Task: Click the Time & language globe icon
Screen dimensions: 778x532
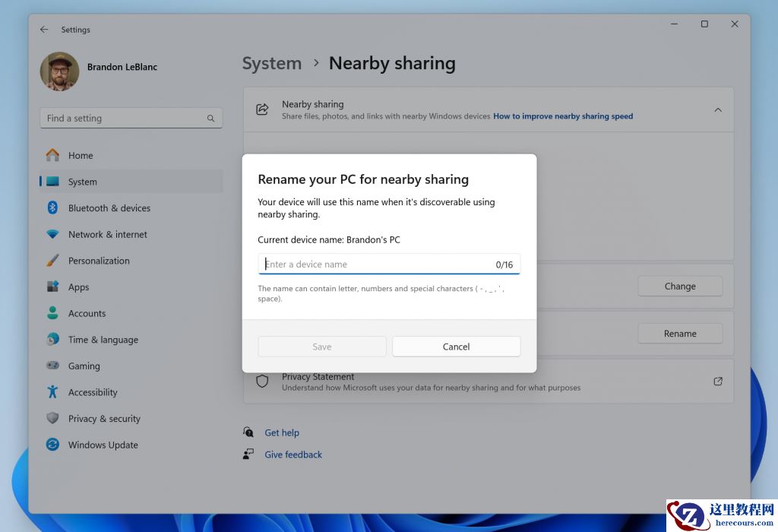Action: [52, 340]
